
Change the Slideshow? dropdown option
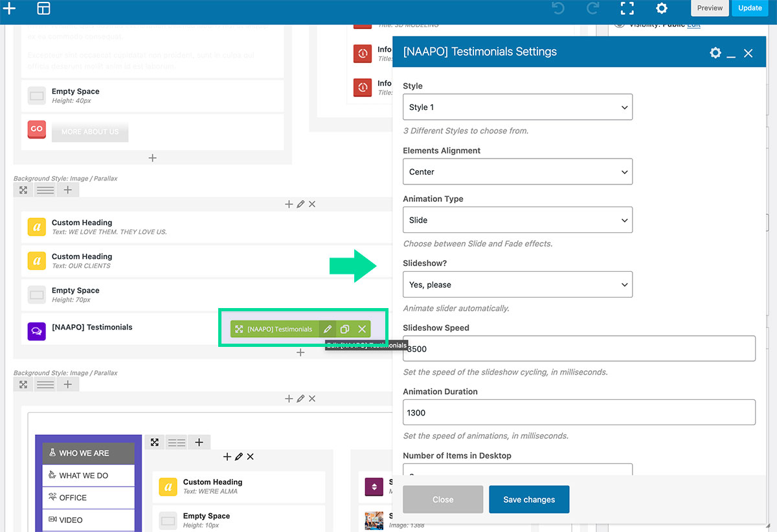[517, 285]
